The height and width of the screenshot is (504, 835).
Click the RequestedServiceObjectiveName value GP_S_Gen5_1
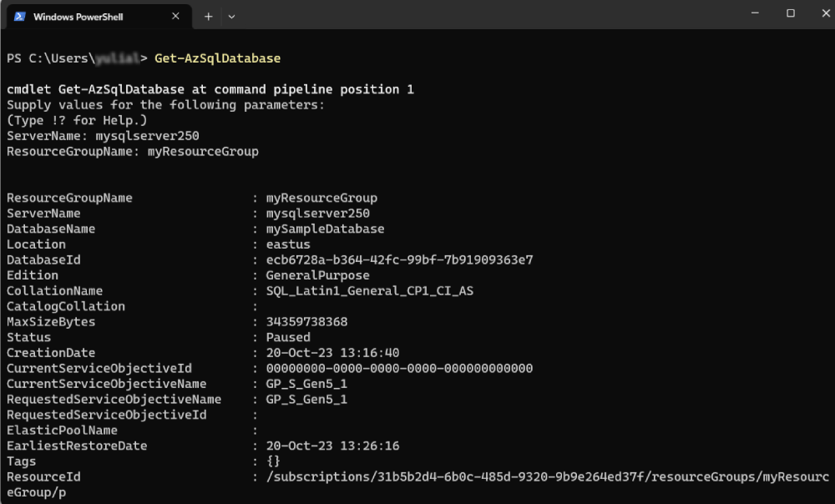point(306,399)
